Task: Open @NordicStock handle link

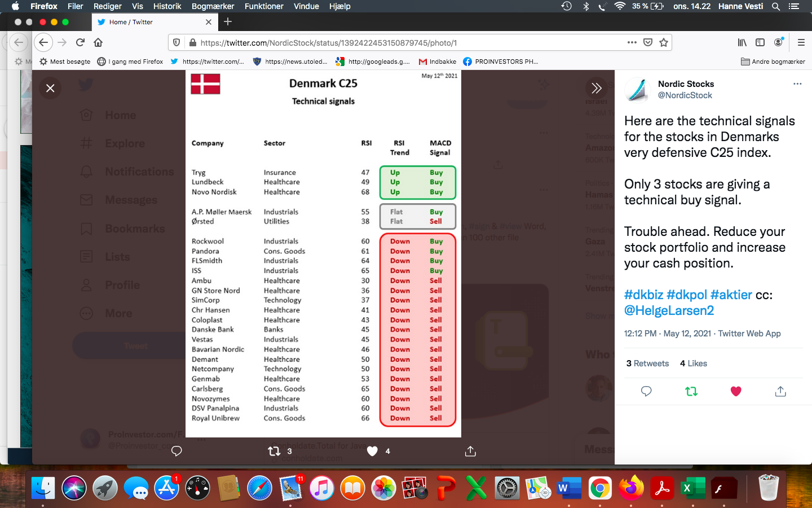Action: coord(685,95)
